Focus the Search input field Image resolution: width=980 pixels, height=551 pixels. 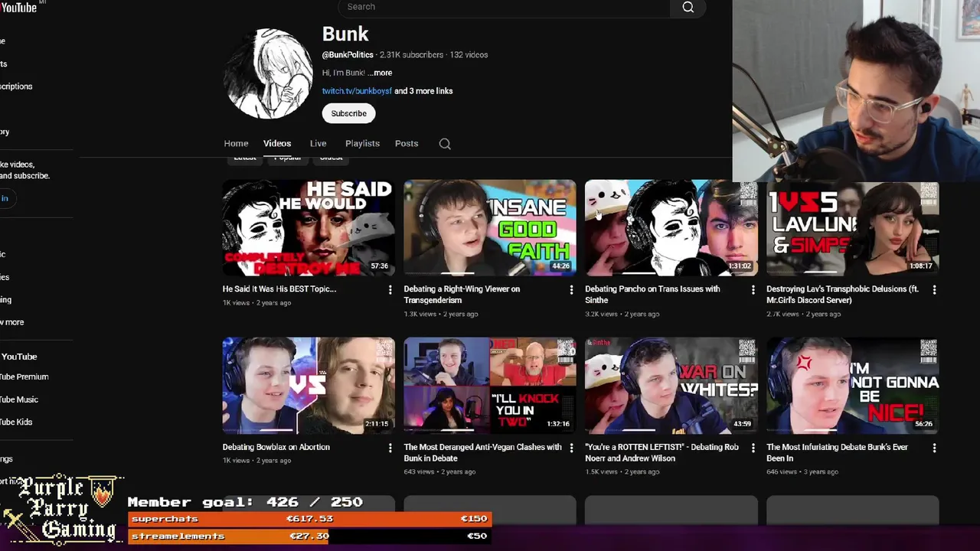click(x=504, y=7)
